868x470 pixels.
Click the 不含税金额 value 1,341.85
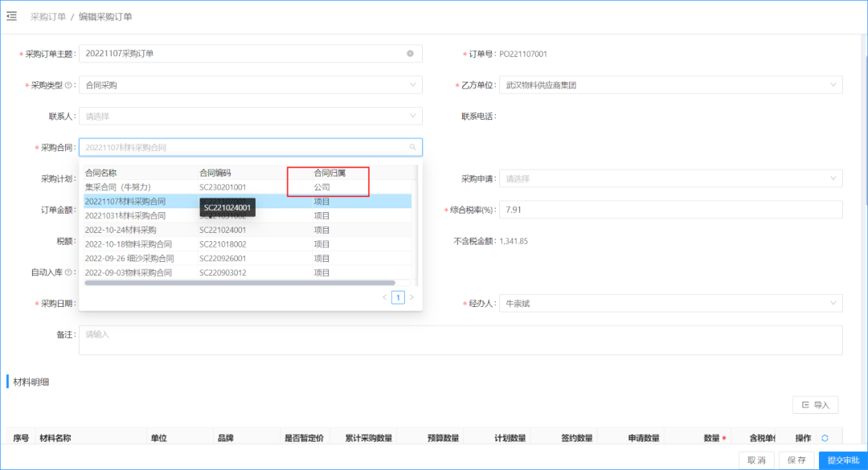[x=514, y=241]
